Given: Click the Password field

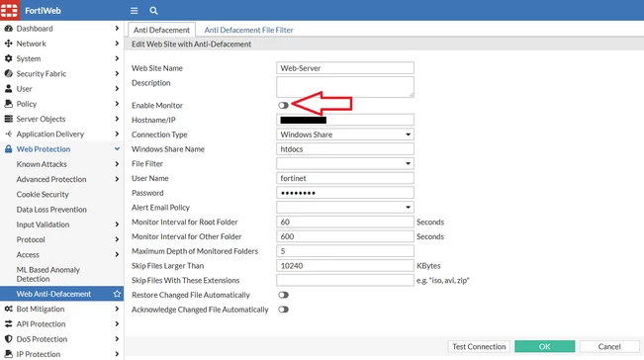Looking at the screenshot, I should [x=345, y=193].
